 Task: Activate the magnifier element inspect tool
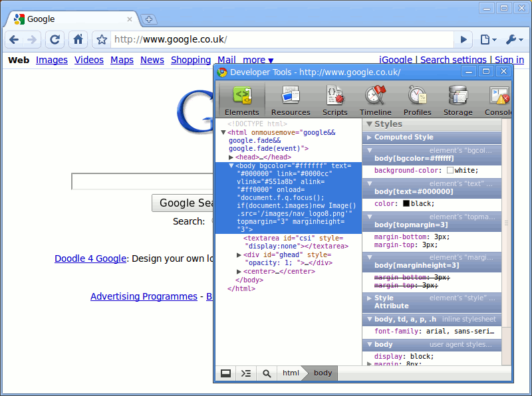267,373
